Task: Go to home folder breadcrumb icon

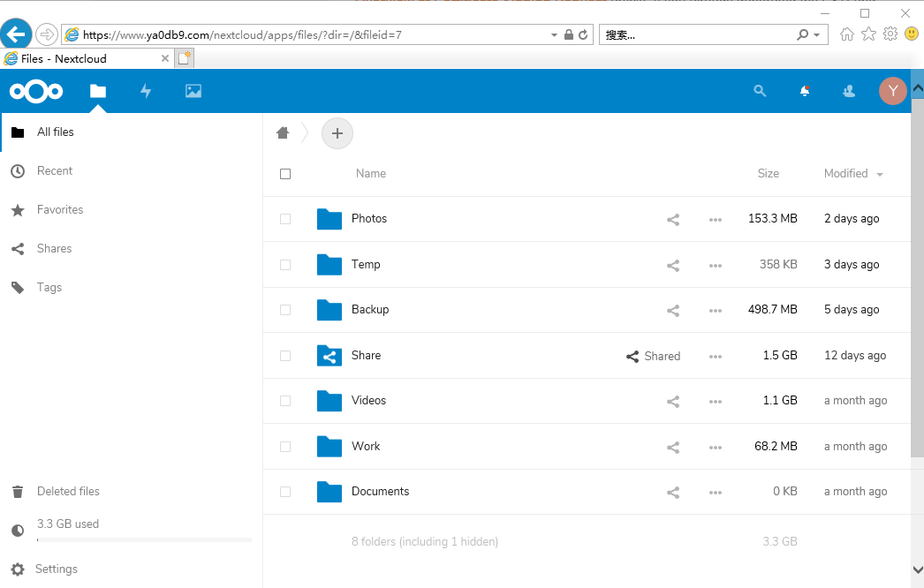Action: coord(283,132)
